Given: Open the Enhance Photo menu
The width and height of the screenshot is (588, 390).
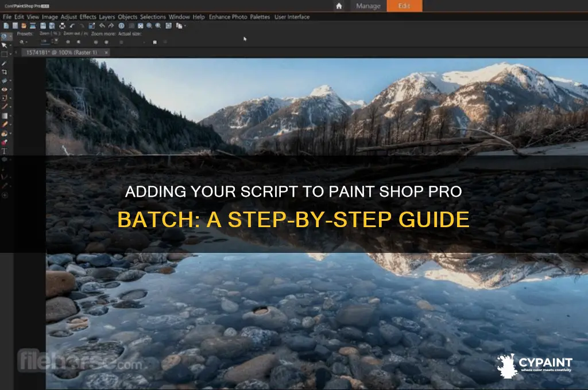Looking at the screenshot, I should click(x=228, y=17).
